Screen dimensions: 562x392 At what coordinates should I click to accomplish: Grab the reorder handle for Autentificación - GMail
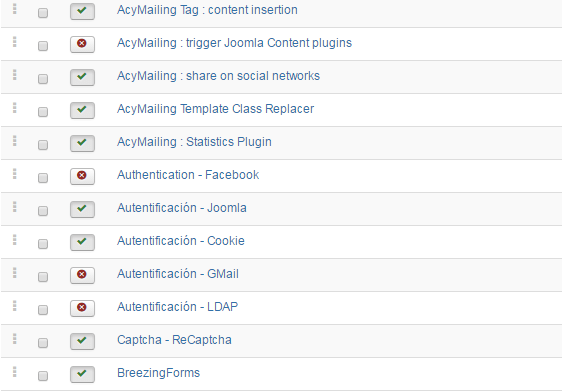(x=15, y=273)
